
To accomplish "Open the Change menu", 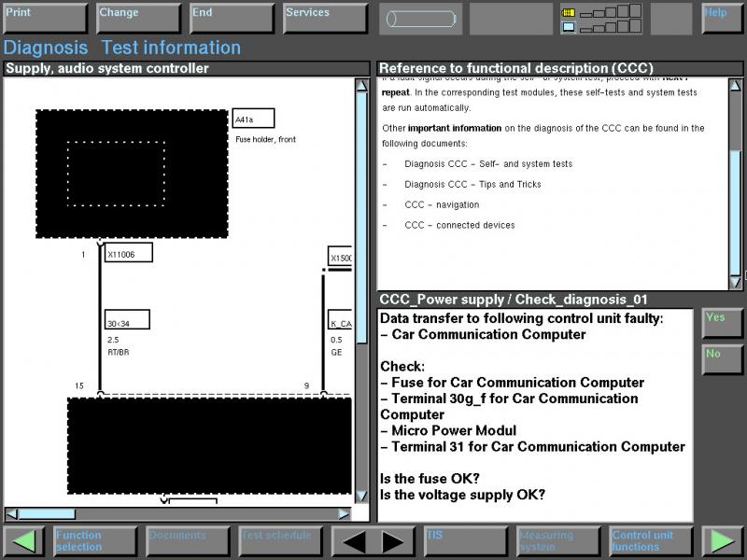I will tap(138, 19).
